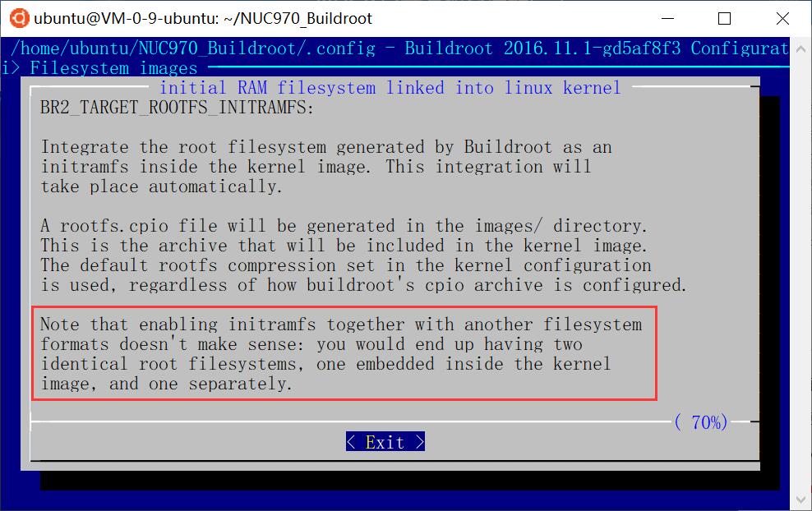Click the Ubuntu logo in the title bar
The height and width of the screenshot is (511, 812).
(19, 18)
